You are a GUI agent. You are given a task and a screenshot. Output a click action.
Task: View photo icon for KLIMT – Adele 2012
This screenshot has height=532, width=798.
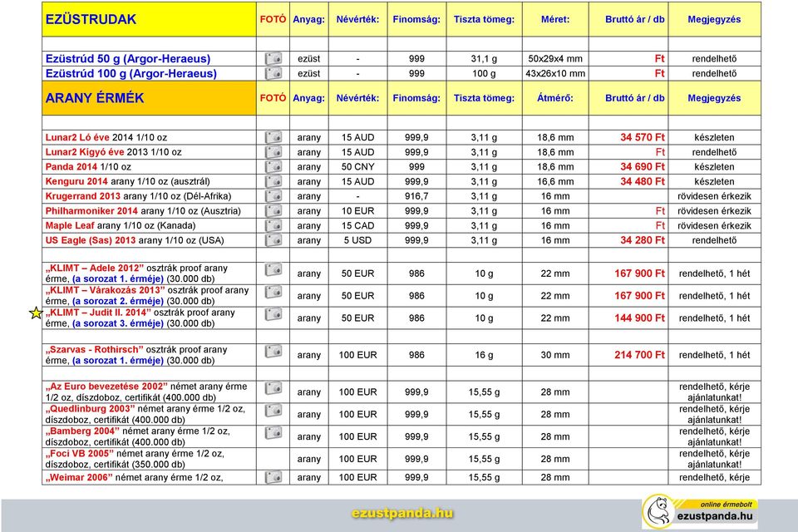273,269
